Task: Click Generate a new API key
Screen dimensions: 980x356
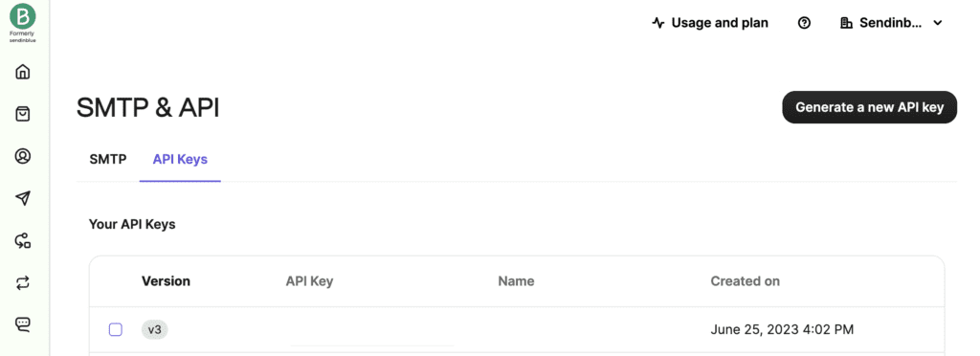Action: pos(869,107)
